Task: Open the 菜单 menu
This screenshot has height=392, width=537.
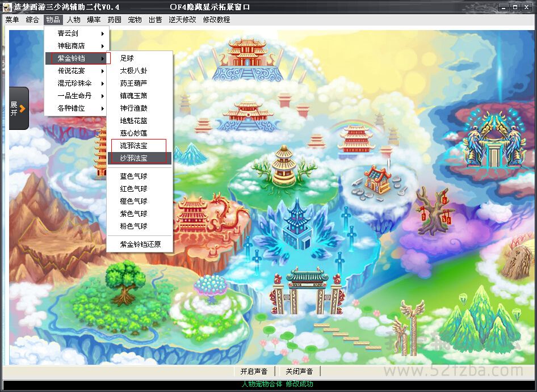Action: [x=12, y=20]
